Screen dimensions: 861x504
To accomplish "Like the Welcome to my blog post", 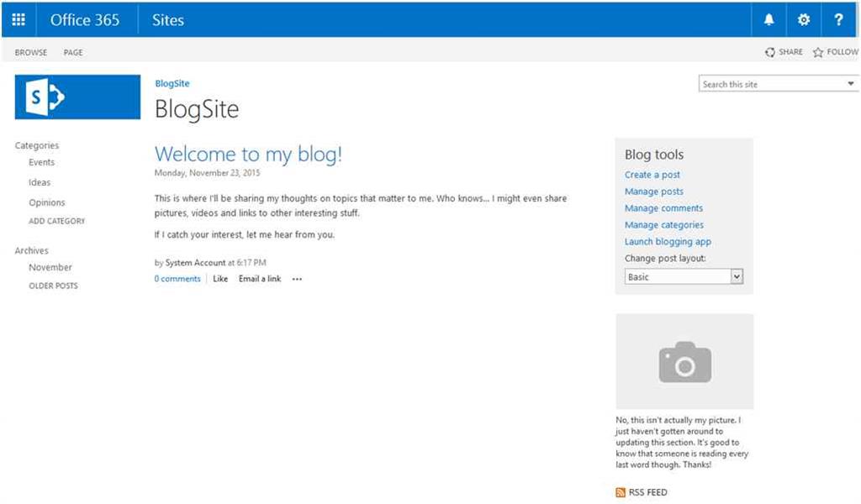I will pos(220,278).
